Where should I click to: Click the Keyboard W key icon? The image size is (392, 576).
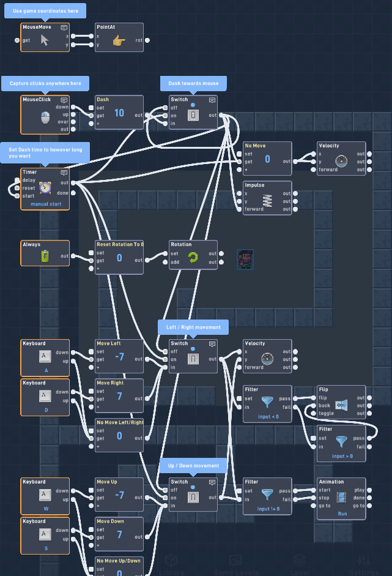(x=45, y=495)
